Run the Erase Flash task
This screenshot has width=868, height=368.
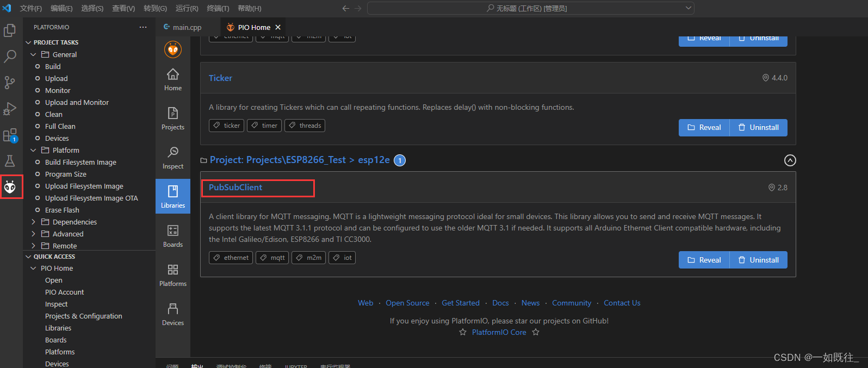[x=62, y=210]
